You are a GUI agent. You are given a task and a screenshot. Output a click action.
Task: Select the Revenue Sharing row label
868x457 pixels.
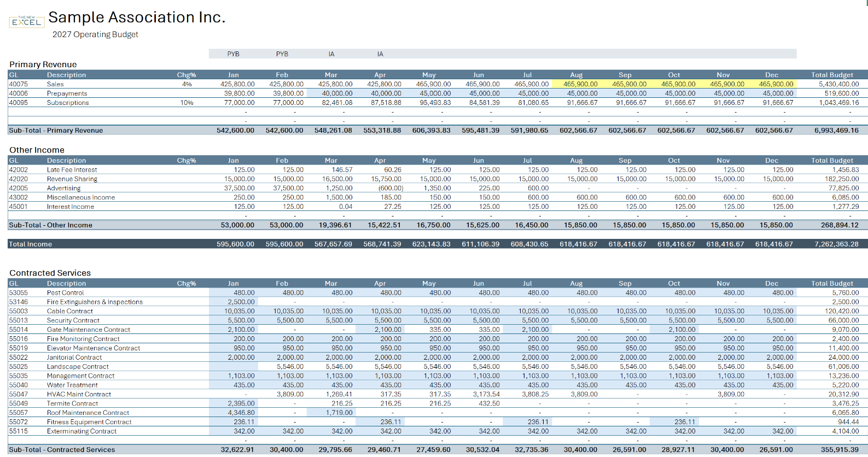click(x=72, y=179)
